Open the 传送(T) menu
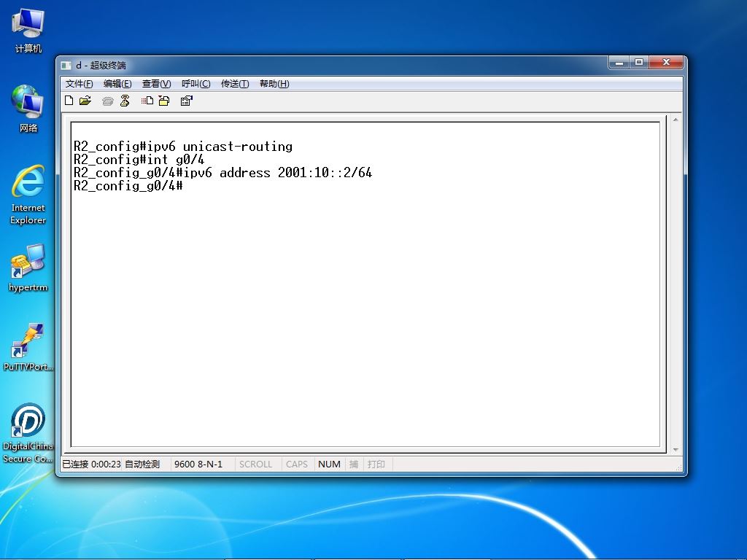Viewport: 747px width, 560px height. (235, 84)
